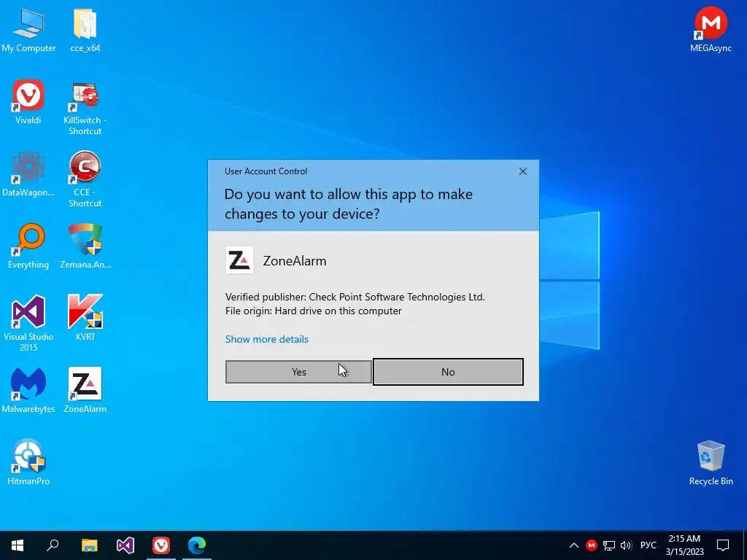Viewport: 747px width, 560px height.
Task: Select the Recycle Bin icon
Action: click(x=711, y=463)
